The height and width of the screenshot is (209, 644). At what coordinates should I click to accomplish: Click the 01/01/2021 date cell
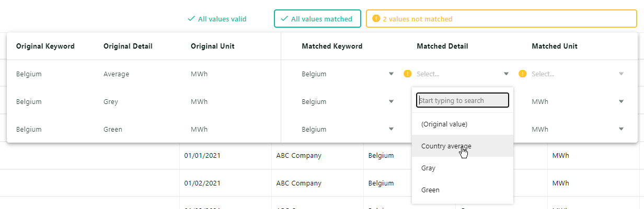pos(202,156)
